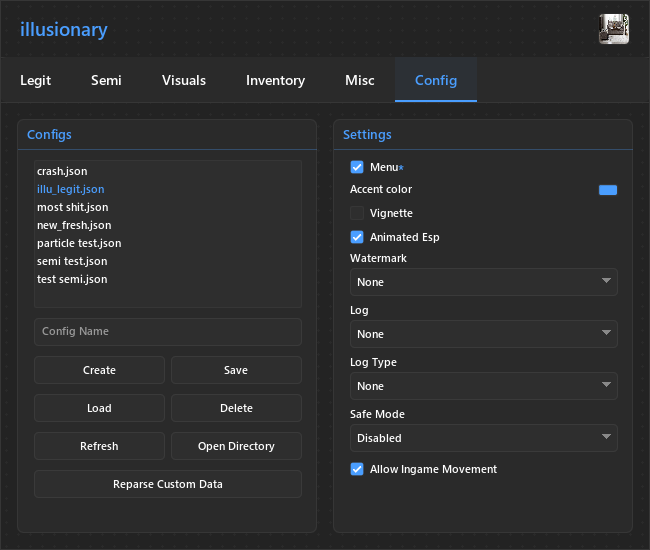Open the Legit tab
The width and height of the screenshot is (650, 550).
pos(36,80)
